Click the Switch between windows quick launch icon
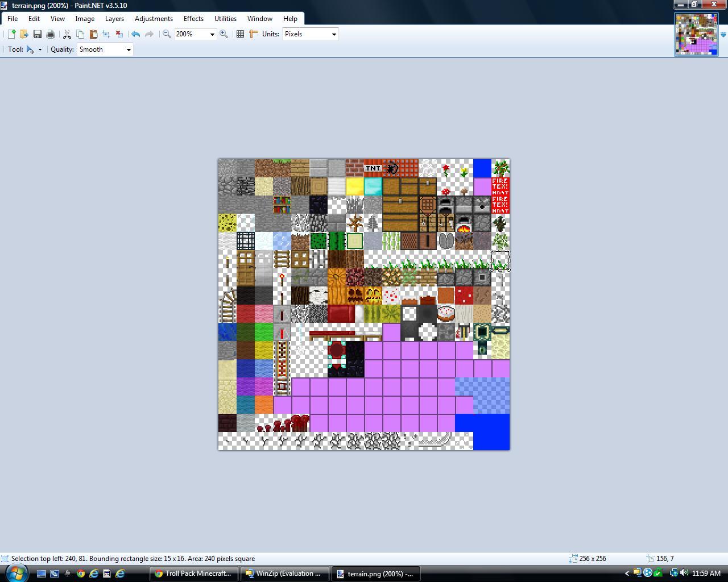Screen dimensions: 728x582 tap(55, 573)
